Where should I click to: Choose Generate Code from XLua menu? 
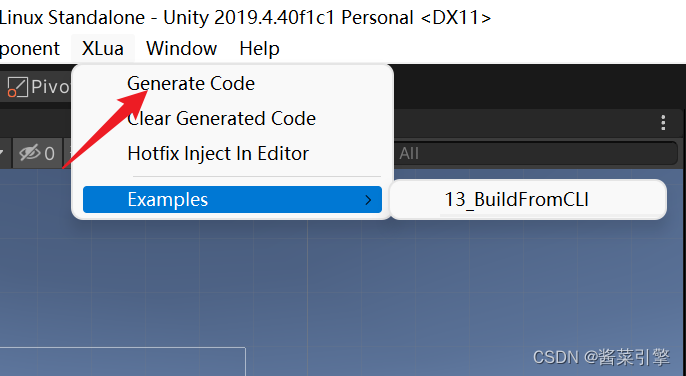[x=191, y=84]
